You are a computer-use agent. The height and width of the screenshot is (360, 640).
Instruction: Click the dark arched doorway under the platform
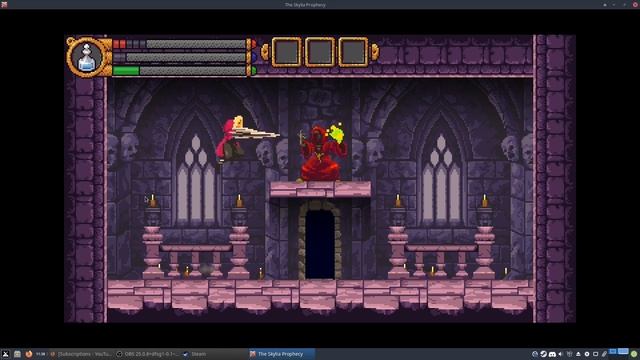(x=320, y=243)
